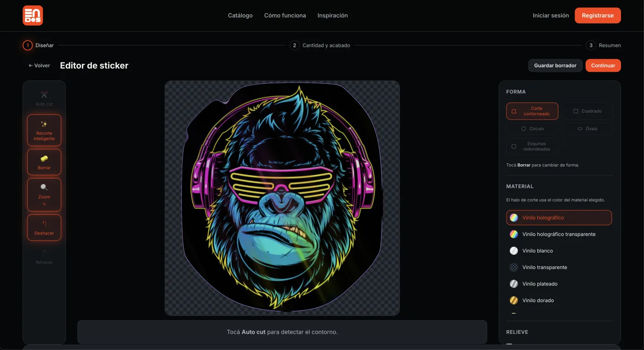Open step 3 Resumen
Viewport: 644px width, 350px height.
tap(604, 46)
